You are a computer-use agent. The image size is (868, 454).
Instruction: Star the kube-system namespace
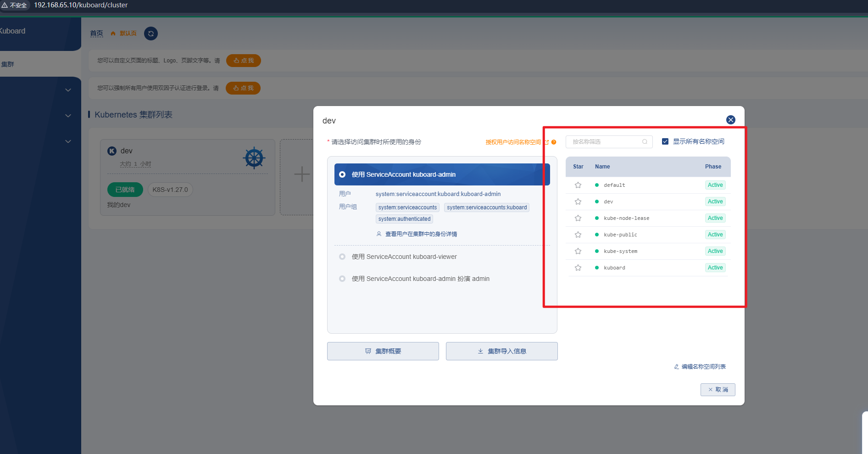pos(578,251)
